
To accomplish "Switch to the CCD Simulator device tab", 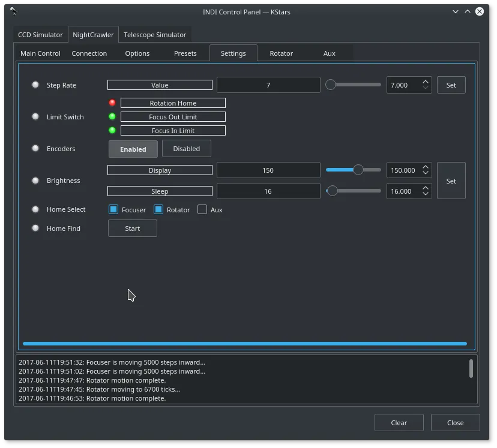I will (x=40, y=35).
